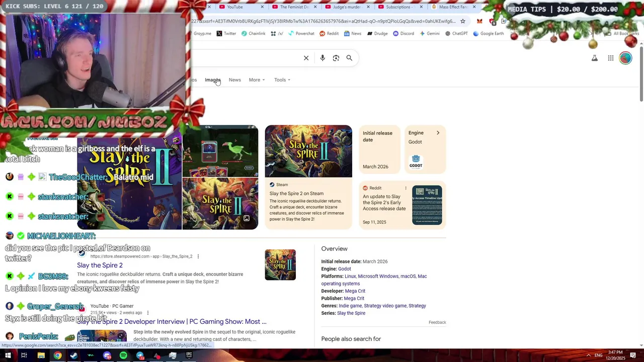The height and width of the screenshot is (362, 644).
Task: Open the Google apps grid
Action: [x=610, y=58]
